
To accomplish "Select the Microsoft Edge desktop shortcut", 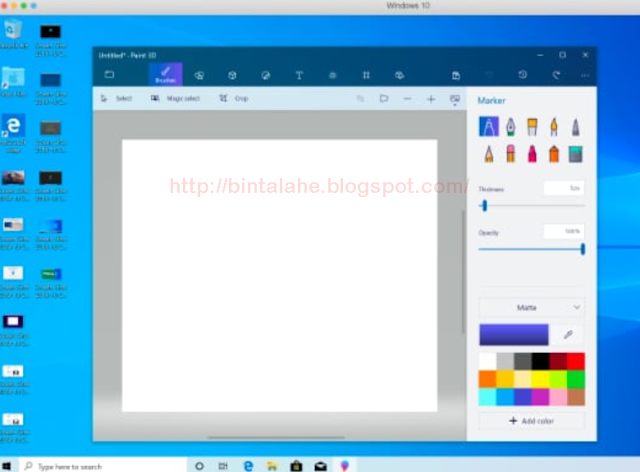I will point(13,134).
